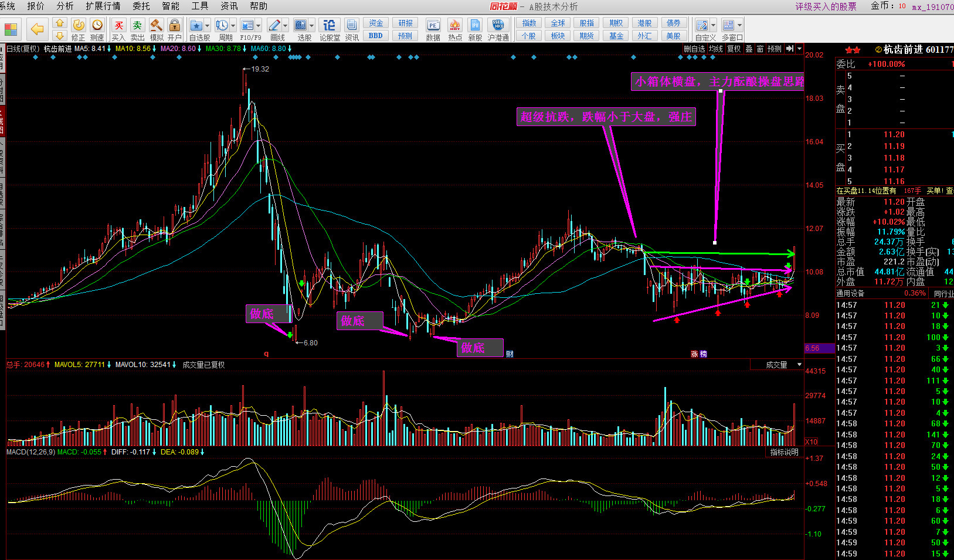Toggle 窗 sub-window option
The height and width of the screenshot is (560, 954).
pyautogui.click(x=760, y=49)
